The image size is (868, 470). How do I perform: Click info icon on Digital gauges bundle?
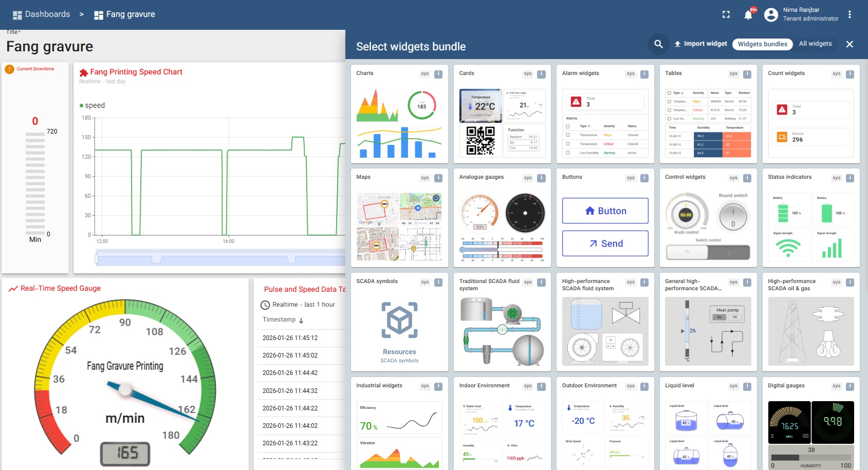pyautogui.click(x=850, y=386)
